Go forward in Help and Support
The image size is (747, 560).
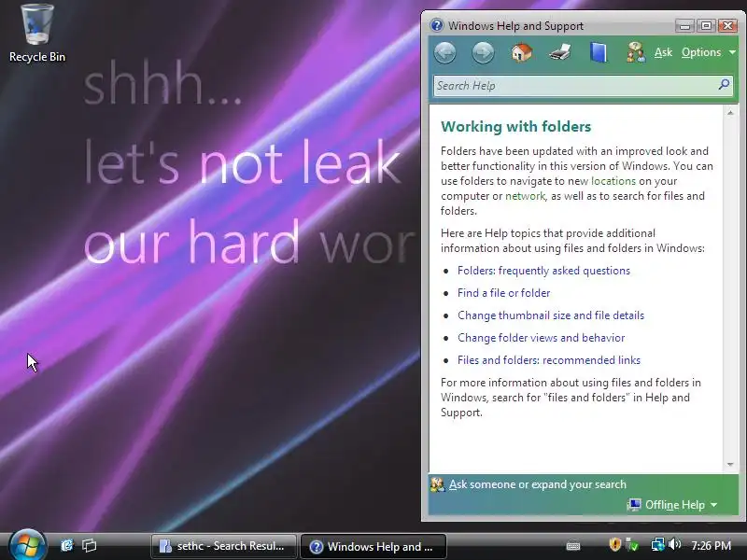[x=483, y=52]
